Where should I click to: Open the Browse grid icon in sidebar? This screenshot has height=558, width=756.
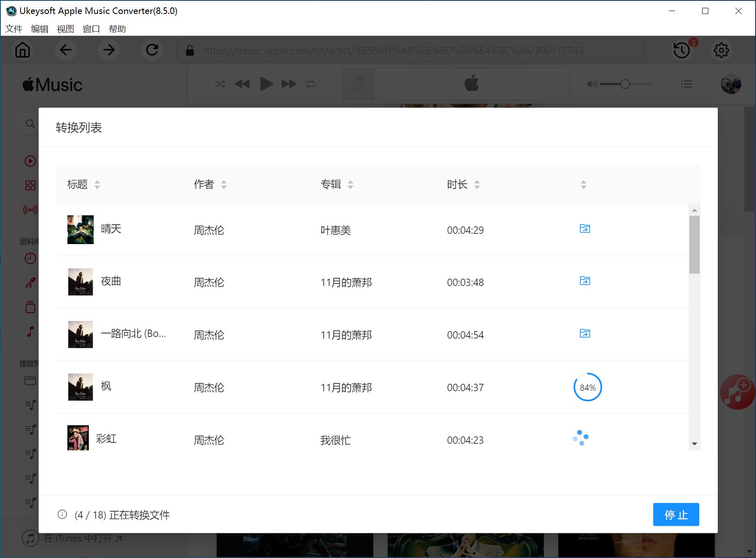pos(30,185)
